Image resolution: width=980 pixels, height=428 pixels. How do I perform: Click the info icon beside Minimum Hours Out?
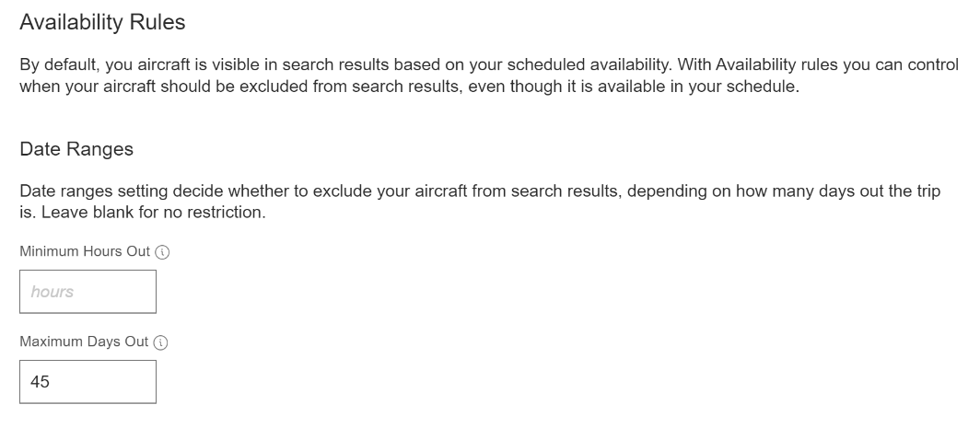click(162, 252)
